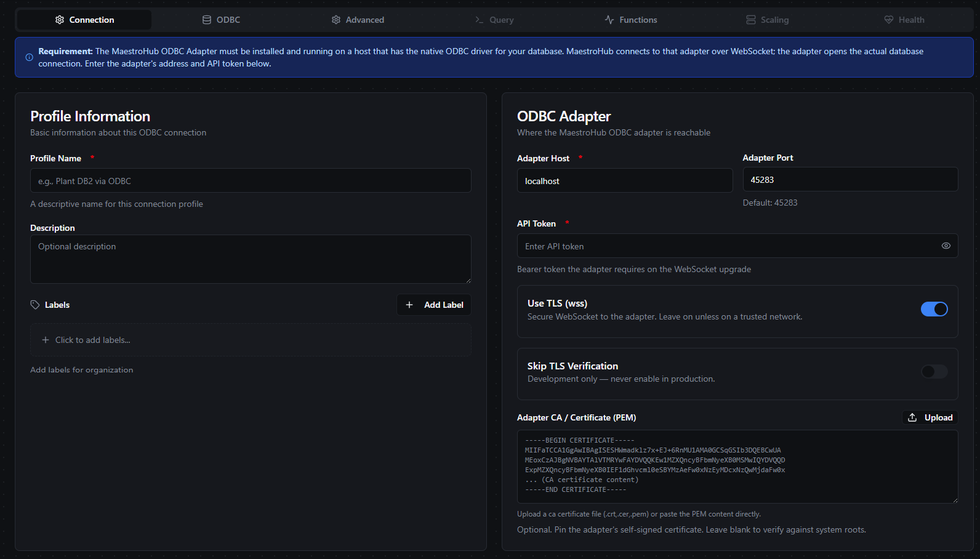Click 'Add labels for organization' hint text
Image resolution: width=980 pixels, height=559 pixels.
[82, 369]
